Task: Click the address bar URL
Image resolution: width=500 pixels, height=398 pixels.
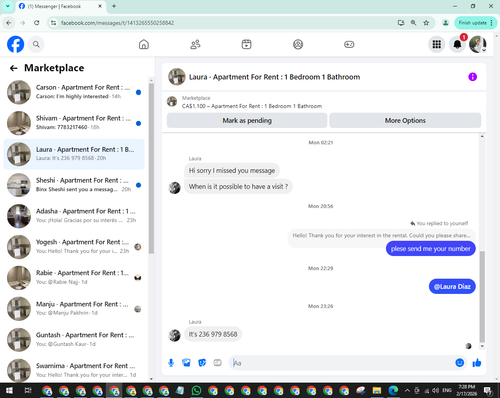Action: pos(117,23)
